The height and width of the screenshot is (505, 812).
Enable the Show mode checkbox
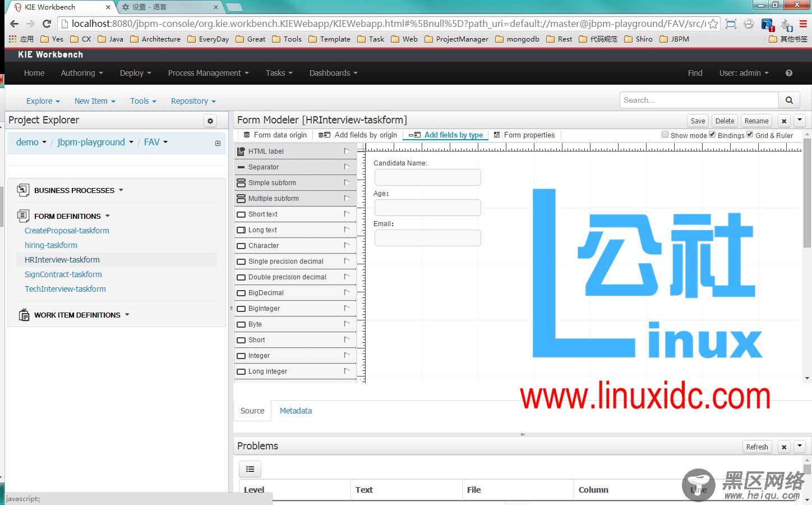point(665,134)
